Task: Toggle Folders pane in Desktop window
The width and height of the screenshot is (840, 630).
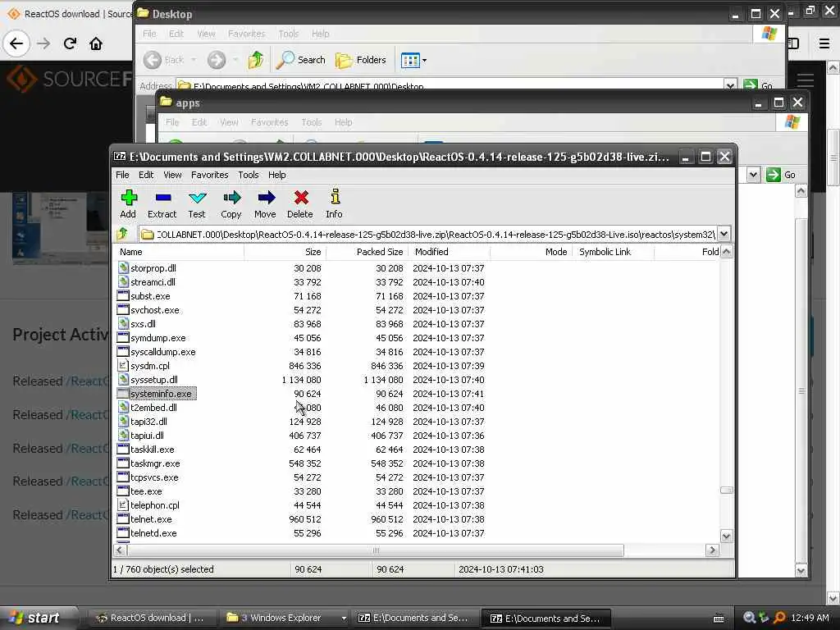Action: [361, 60]
